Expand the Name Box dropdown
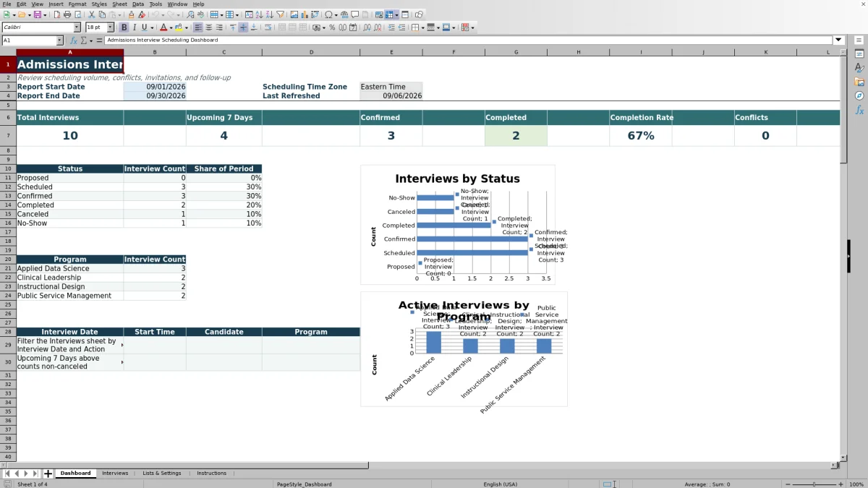 [x=60, y=40]
